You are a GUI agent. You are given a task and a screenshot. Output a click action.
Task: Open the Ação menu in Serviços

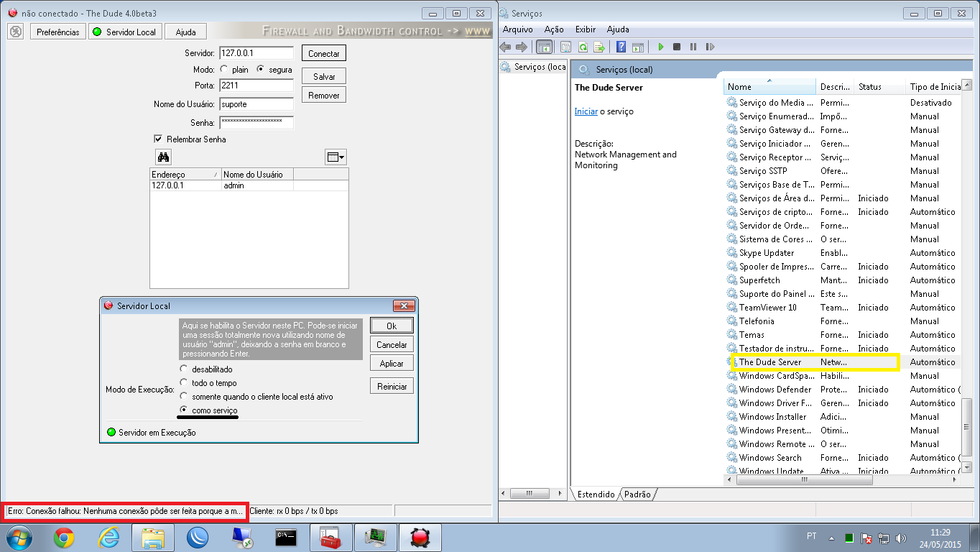click(554, 29)
